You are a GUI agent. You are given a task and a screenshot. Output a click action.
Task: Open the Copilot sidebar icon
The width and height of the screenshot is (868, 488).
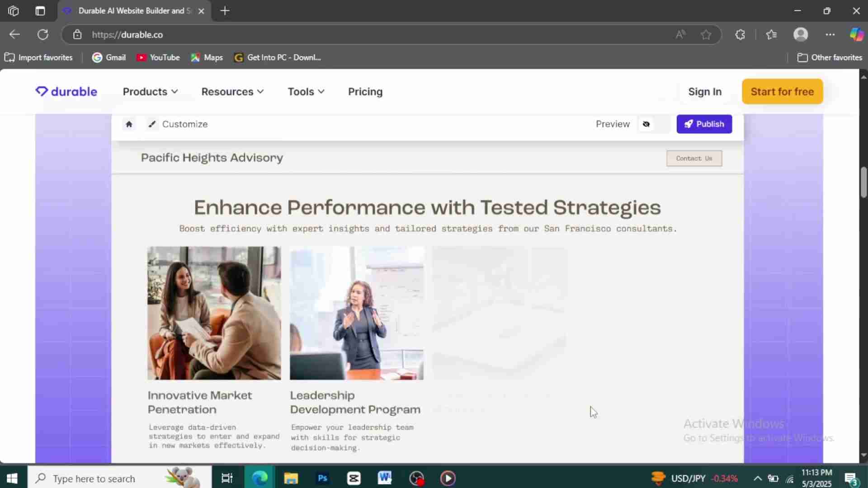pyautogui.click(x=856, y=35)
